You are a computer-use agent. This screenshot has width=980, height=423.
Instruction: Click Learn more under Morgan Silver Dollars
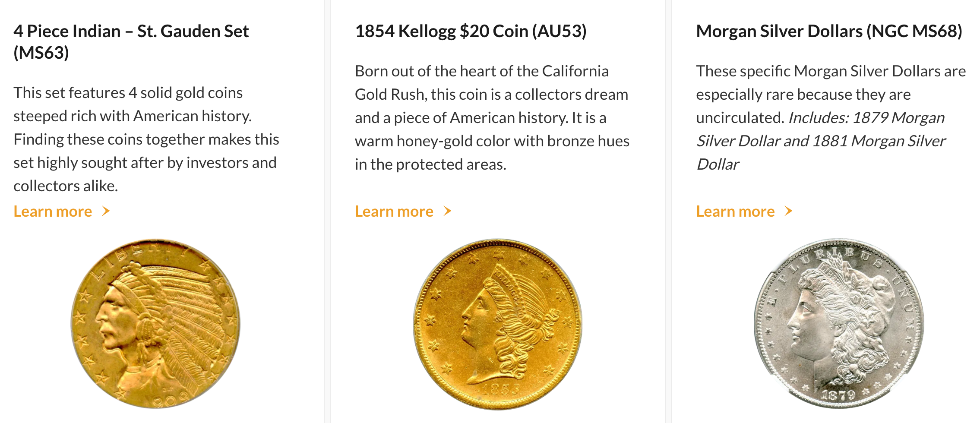(735, 211)
